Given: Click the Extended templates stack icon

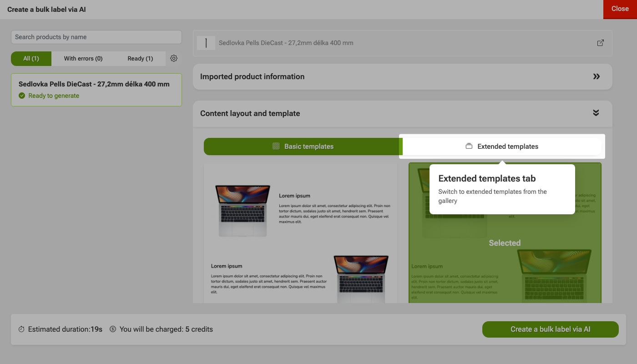Looking at the screenshot, I should pos(469,146).
